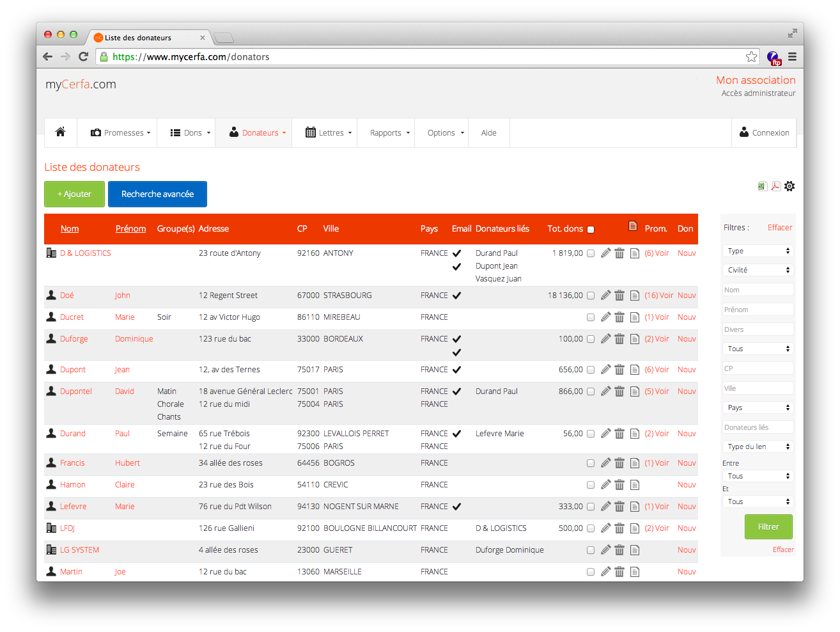Toggle select-all checkbox in table header
This screenshot has height=632, width=840.
pyautogui.click(x=591, y=230)
